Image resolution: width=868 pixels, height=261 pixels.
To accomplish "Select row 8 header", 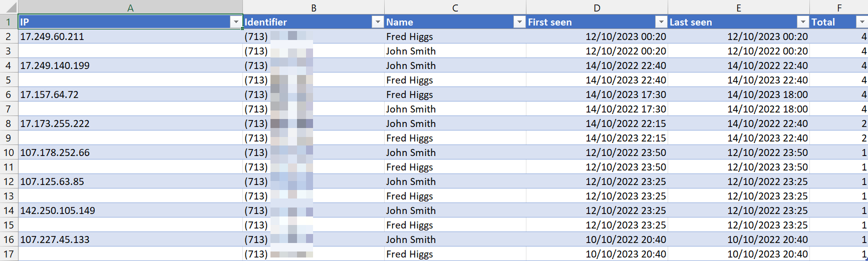I will 9,123.
